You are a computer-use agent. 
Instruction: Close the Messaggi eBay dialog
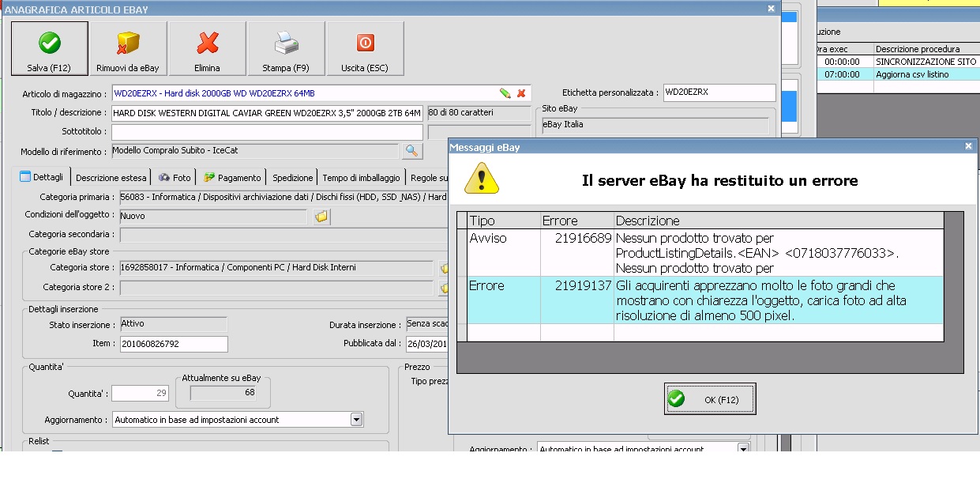(969, 146)
